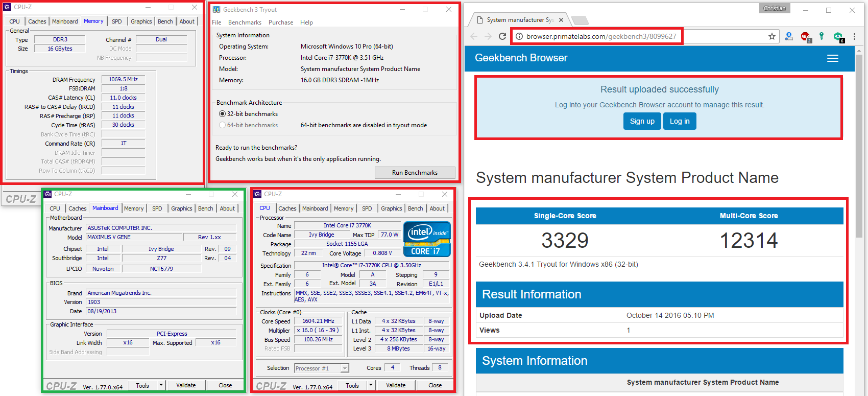The image size is (868, 396).
Task: Click the Sign up button
Action: (642, 121)
